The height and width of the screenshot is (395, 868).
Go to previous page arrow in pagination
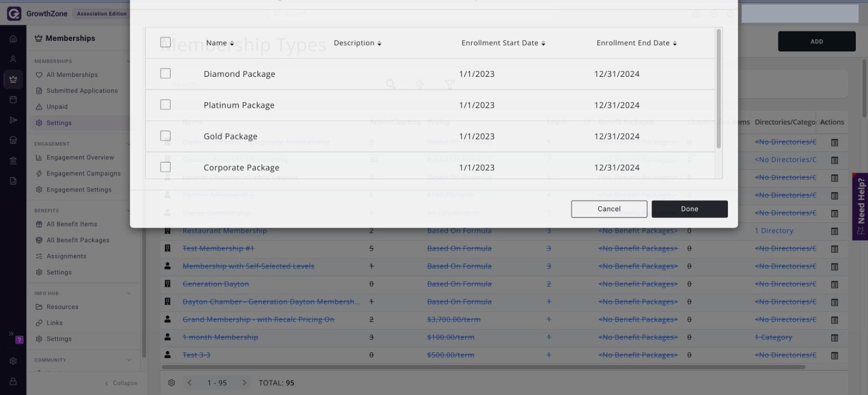coord(189,383)
